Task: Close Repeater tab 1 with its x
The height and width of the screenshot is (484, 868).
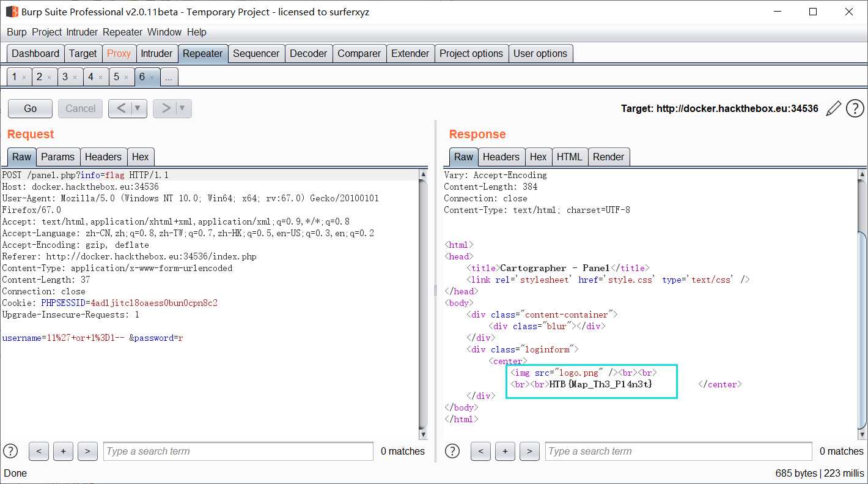Action: 24,78
